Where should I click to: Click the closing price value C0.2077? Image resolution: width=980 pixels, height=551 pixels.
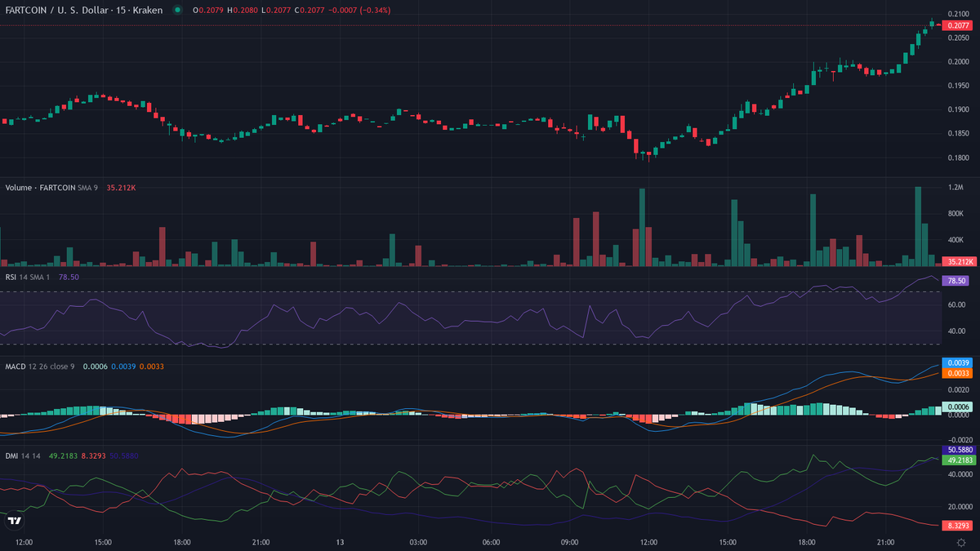point(310,10)
